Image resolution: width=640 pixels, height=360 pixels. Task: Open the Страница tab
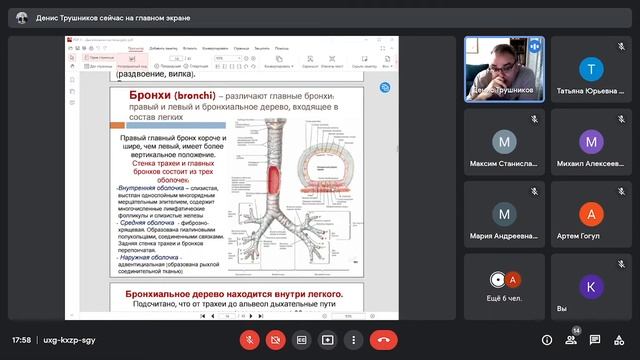pyautogui.click(x=241, y=48)
